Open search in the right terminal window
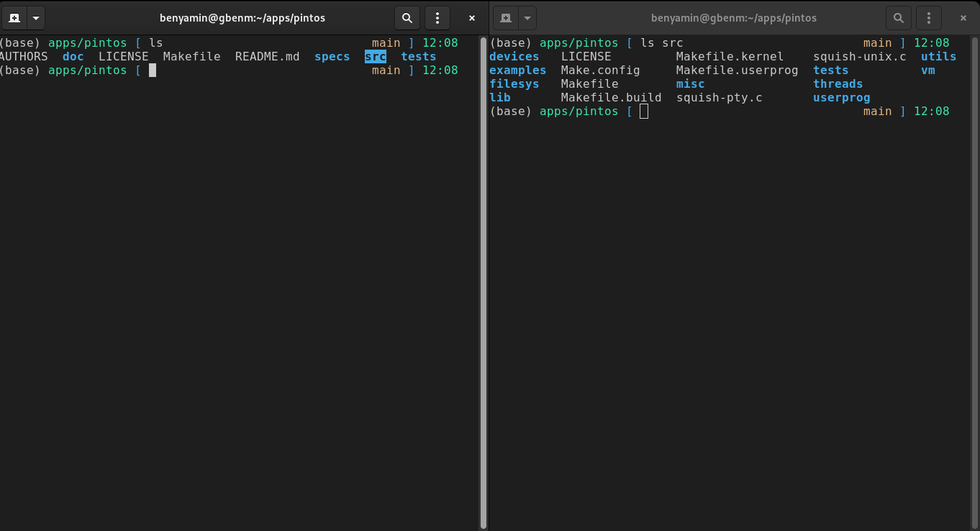 tap(899, 18)
